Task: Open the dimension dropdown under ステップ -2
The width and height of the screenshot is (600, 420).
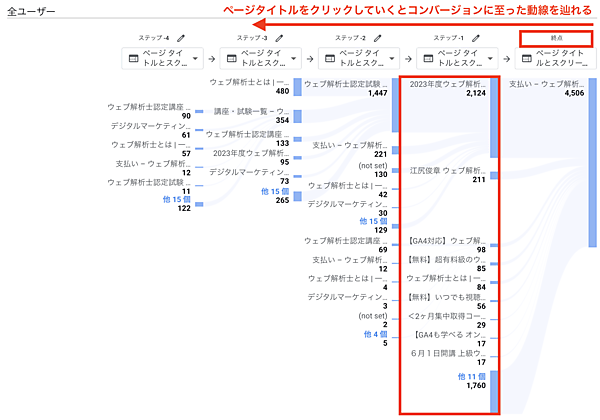Action: pos(359,58)
